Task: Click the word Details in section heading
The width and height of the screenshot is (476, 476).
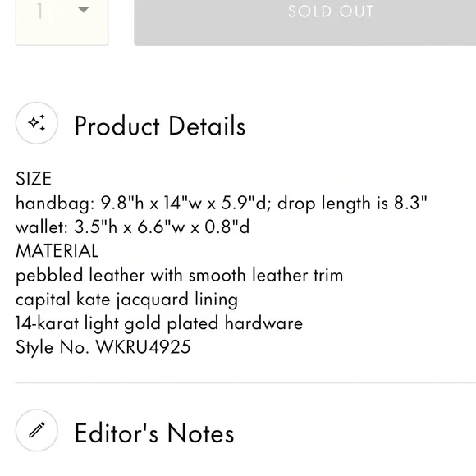Action: pyautogui.click(x=207, y=126)
